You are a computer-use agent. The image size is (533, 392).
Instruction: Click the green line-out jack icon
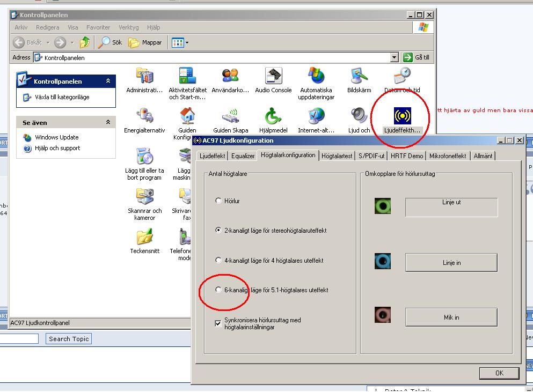pyautogui.click(x=383, y=206)
